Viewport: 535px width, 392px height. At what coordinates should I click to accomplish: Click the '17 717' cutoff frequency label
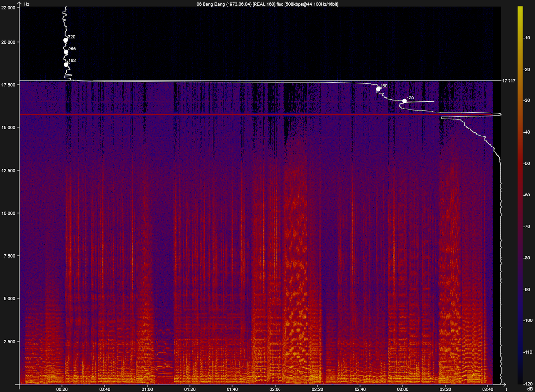tap(509, 81)
